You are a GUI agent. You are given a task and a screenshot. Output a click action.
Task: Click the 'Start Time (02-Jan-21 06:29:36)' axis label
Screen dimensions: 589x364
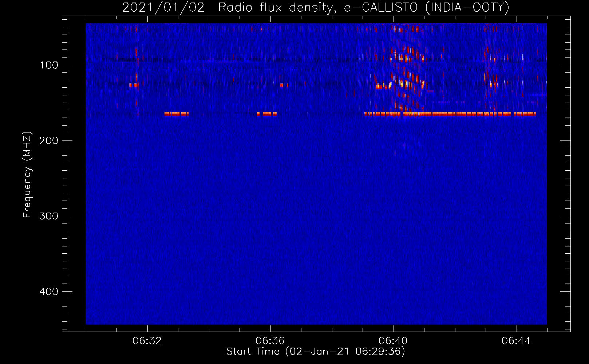(316, 352)
